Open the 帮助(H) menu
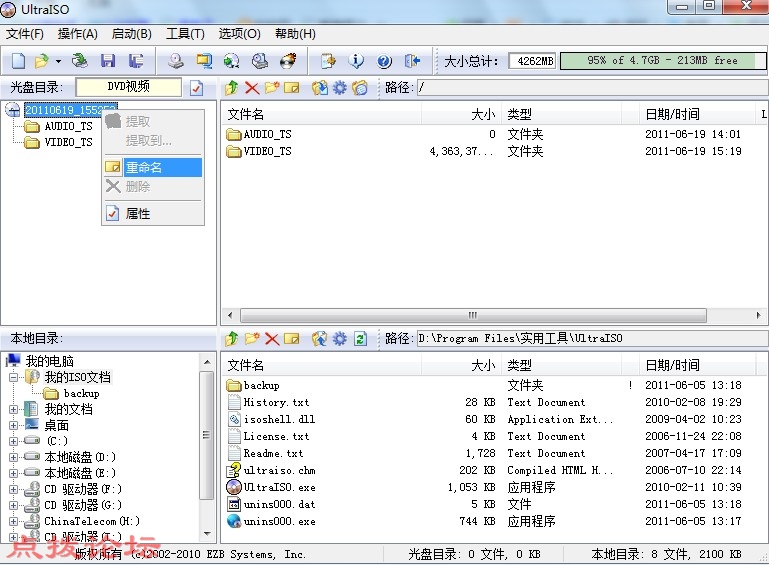This screenshot has width=769, height=565. click(295, 34)
